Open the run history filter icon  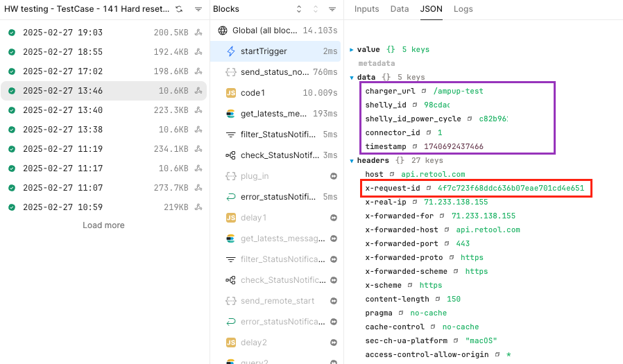pyautogui.click(x=198, y=9)
